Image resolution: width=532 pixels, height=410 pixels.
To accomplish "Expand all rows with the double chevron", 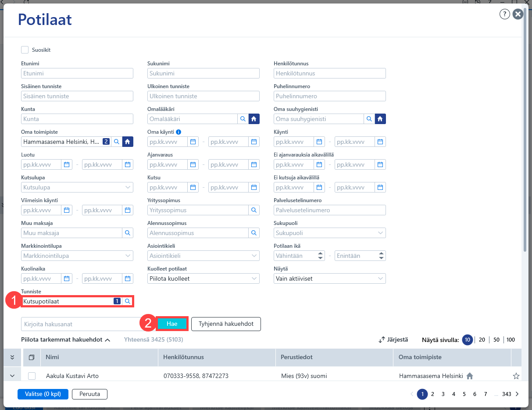I will 12,357.
